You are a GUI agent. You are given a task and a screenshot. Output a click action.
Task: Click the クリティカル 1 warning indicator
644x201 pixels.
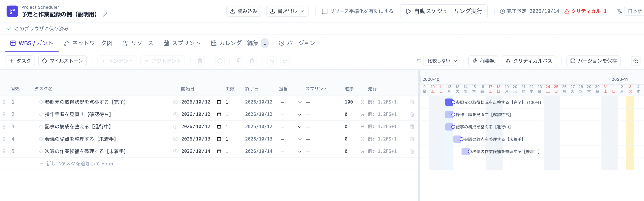[x=585, y=11]
